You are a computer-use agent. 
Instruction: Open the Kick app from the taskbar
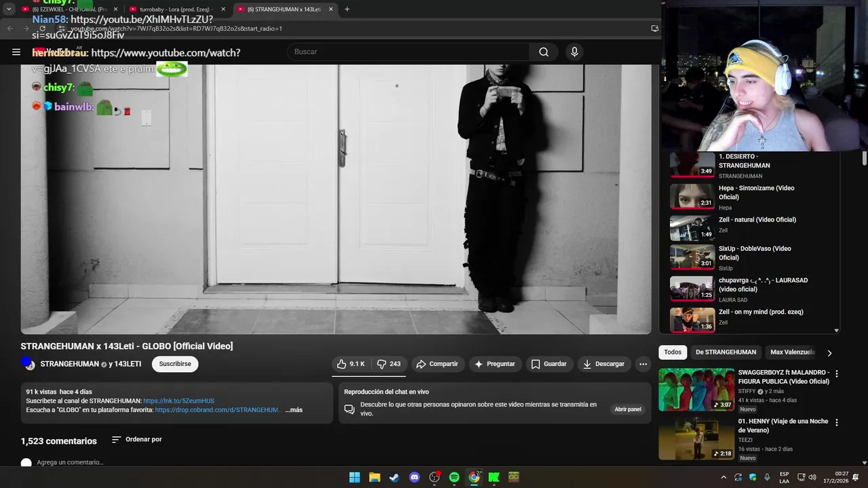(x=494, y=477)
